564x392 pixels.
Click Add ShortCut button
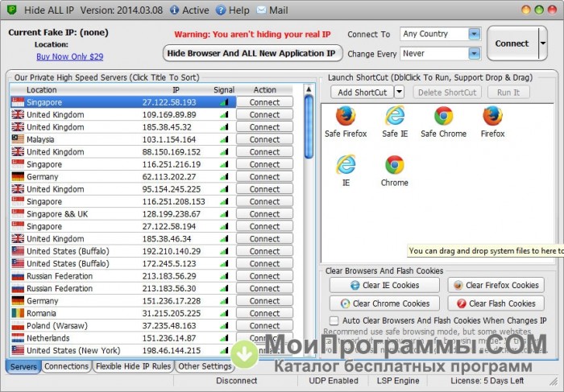tap(363, 93)
